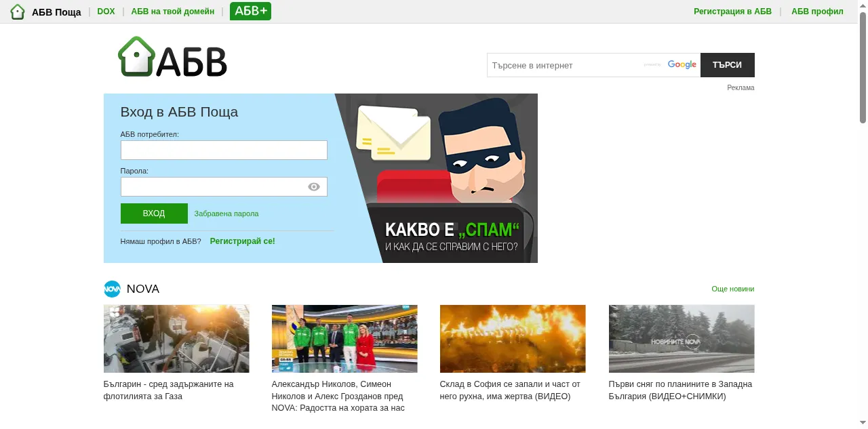The height and width of the screenshot is (429, 868).
Task: Open the volleyball players studio thumbnail
Action: [x=344, y=339]
